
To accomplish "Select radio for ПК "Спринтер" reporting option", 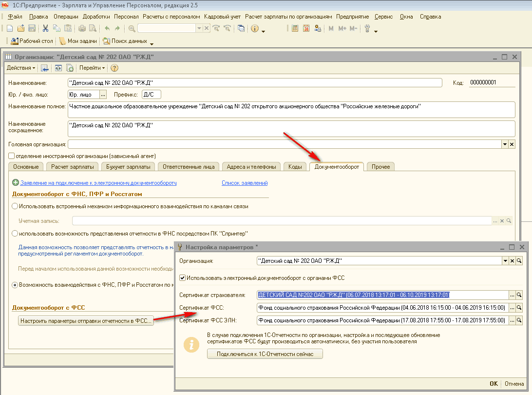I will [15, 233].
